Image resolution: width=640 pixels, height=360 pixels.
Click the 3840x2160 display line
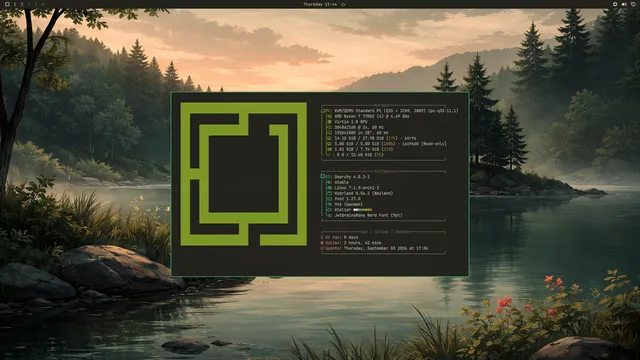click(x=359, y=127)
